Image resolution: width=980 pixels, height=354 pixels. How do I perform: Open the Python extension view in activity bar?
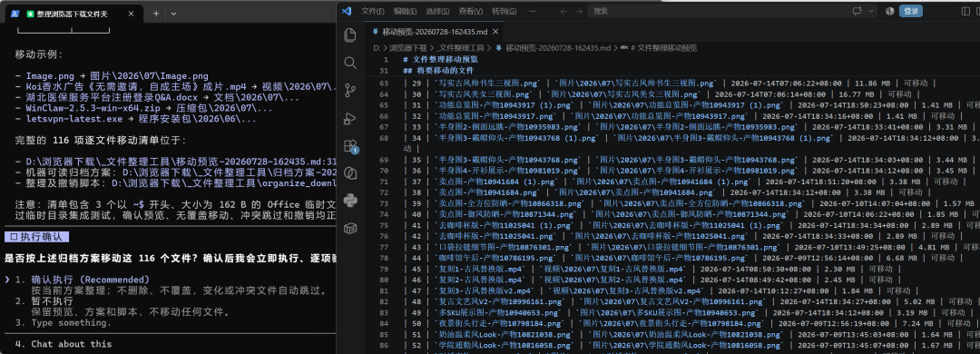click(x=350, y=200)
